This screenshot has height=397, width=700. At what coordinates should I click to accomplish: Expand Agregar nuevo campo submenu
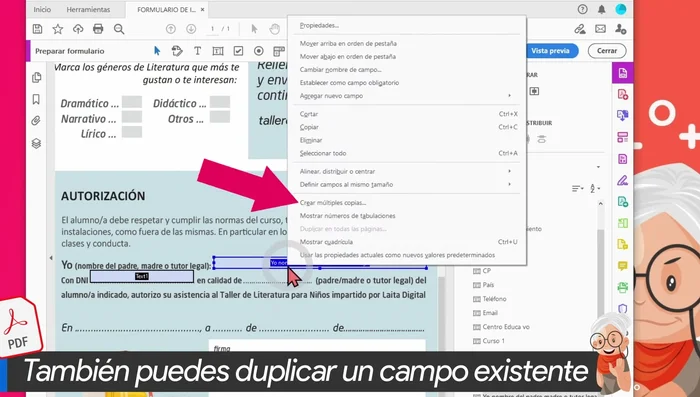(x=407, y=96)
